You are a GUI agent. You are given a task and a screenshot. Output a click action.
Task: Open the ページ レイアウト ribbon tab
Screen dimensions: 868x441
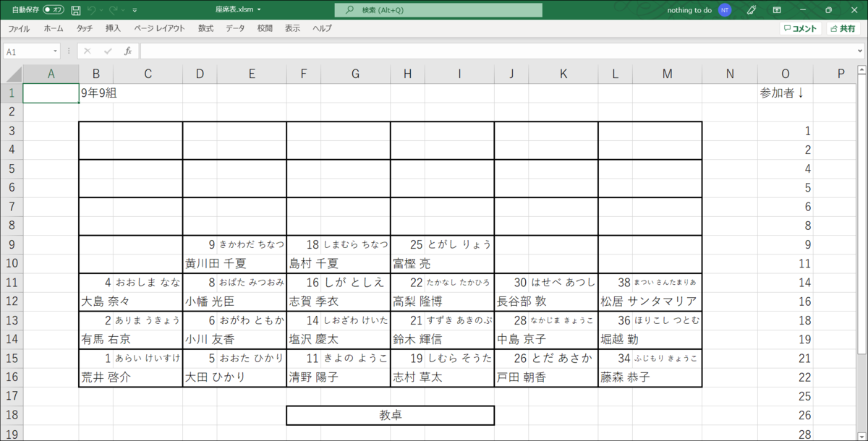tap(160, 28)
